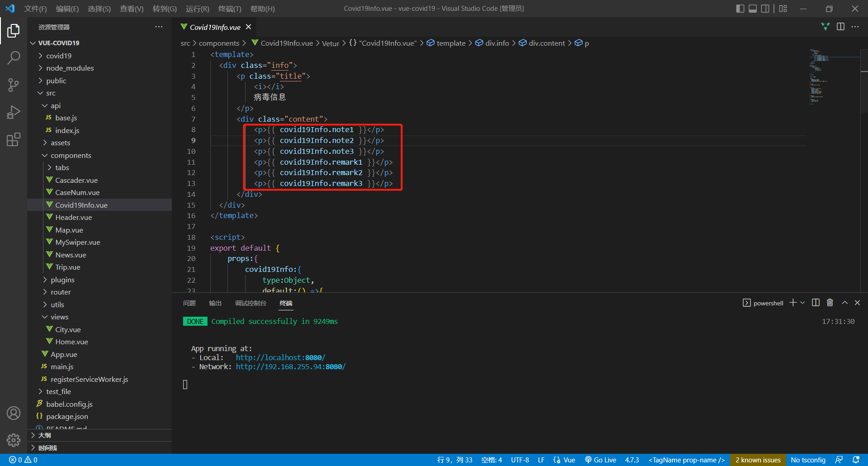Viewport: 868px width, 466px height.
Task: Toggle primary side bar layout icon
Action: point(740,9)
